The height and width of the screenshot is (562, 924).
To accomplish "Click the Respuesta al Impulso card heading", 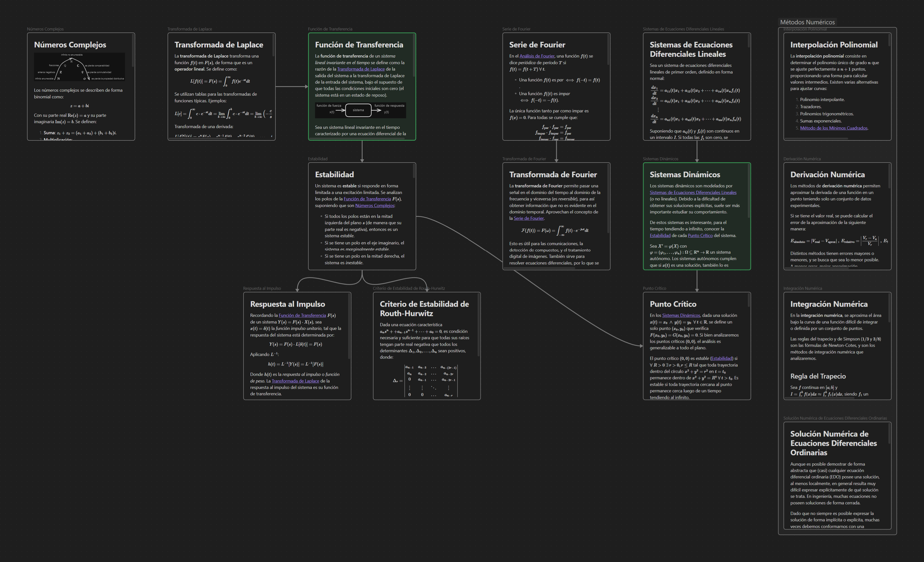I will coord(288,304).
